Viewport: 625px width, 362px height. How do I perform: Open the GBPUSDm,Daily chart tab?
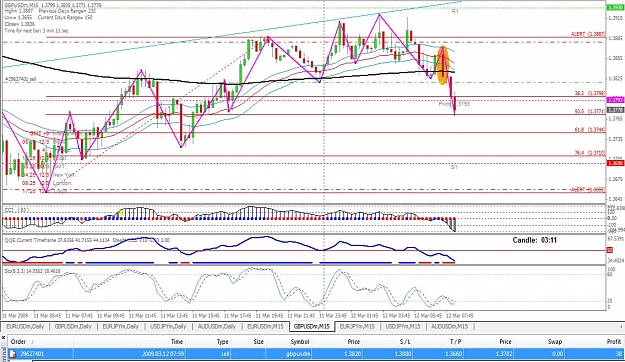point(73,327)
